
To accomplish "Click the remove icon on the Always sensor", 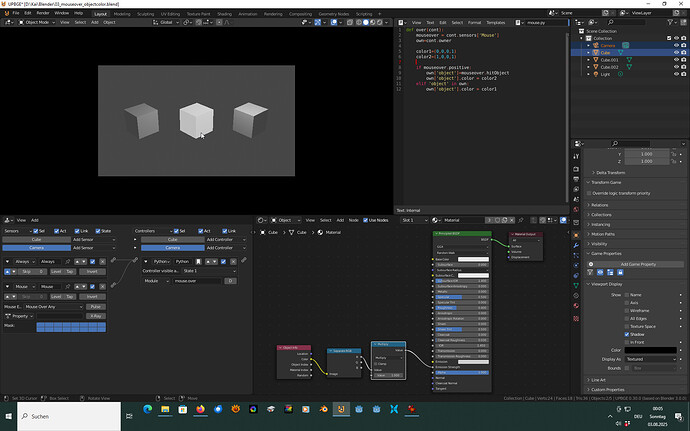I will click(102, 262).
